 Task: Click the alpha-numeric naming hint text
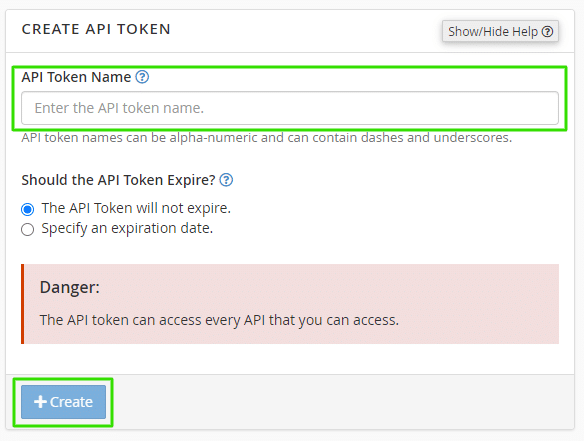[267, 138]
